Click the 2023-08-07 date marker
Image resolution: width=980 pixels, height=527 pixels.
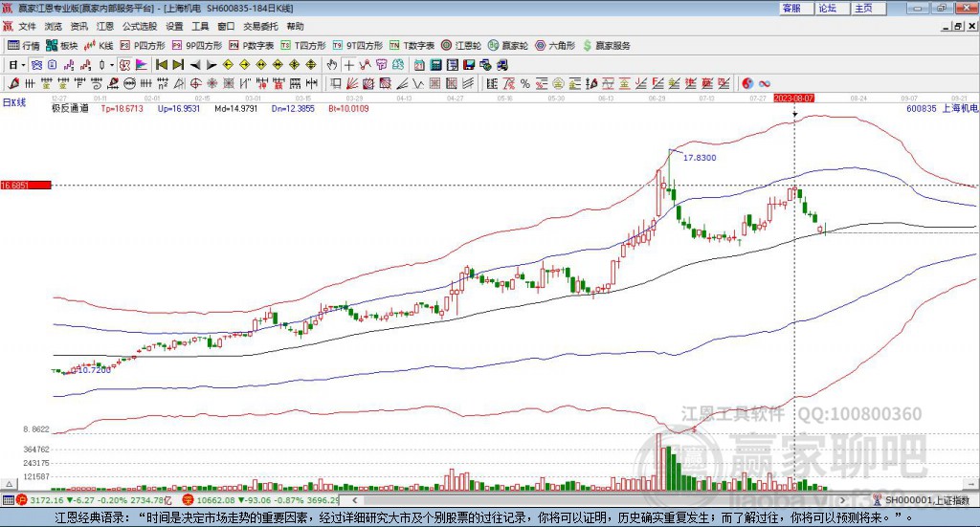pos(793,98)
